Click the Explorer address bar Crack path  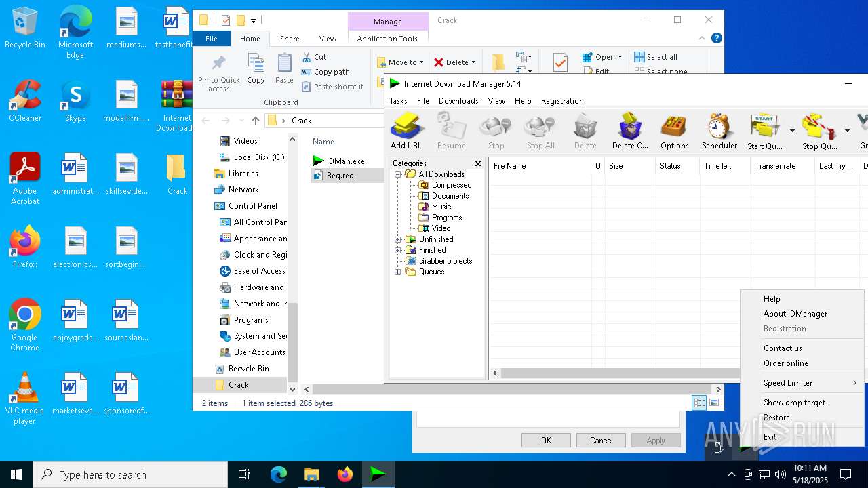[x=301, y=121]
